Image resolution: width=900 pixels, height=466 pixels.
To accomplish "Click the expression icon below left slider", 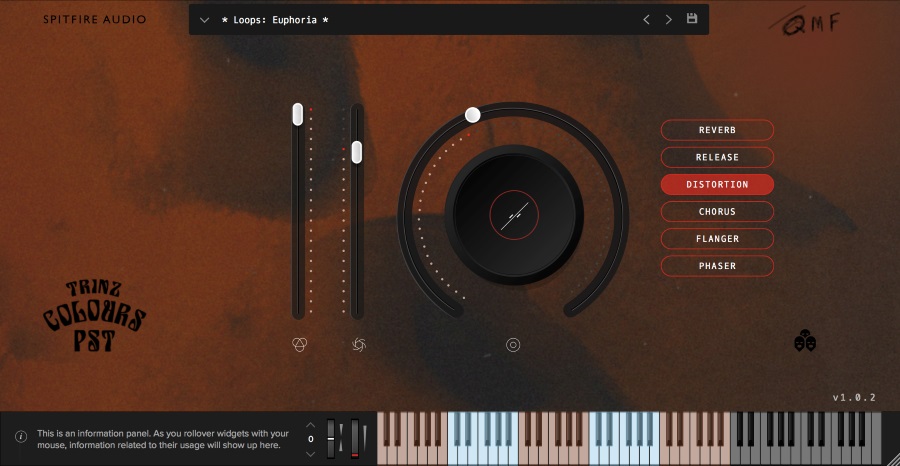I will point(300,344).
